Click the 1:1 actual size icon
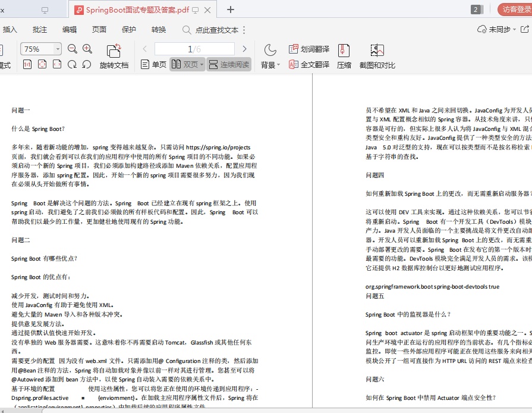The height and width of the screenshot is (413, 532). [x=27, y=64]
